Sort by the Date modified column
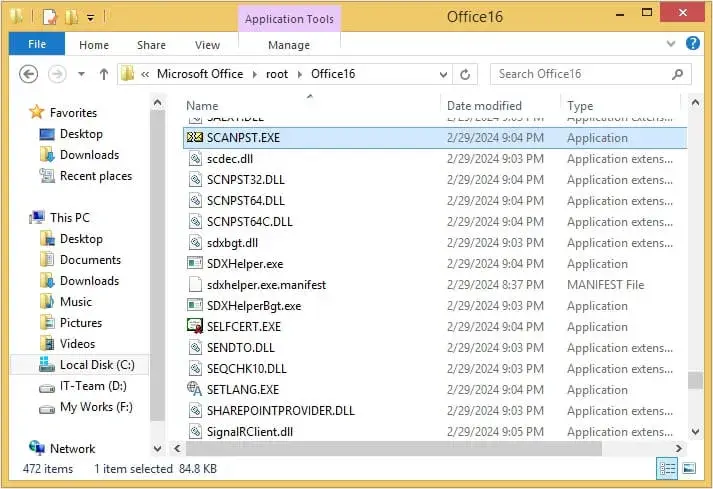The image size is (713, 489). [484, 106]
